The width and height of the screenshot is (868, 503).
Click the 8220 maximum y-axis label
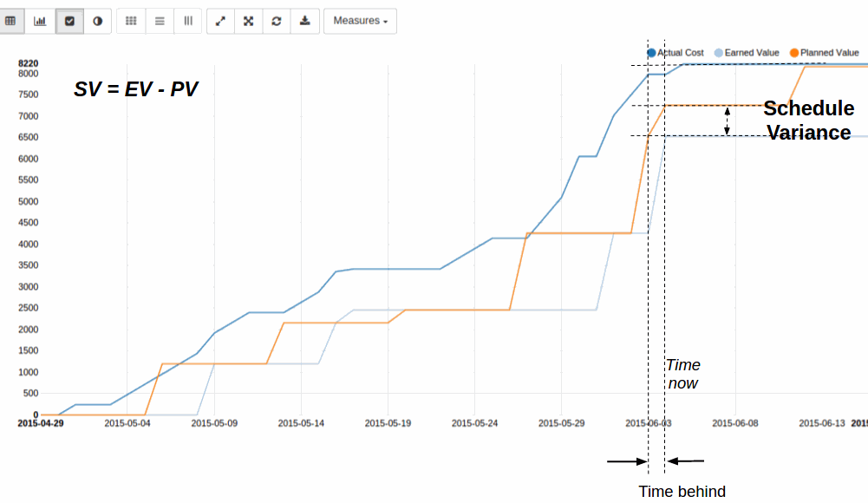coord(28,63)
